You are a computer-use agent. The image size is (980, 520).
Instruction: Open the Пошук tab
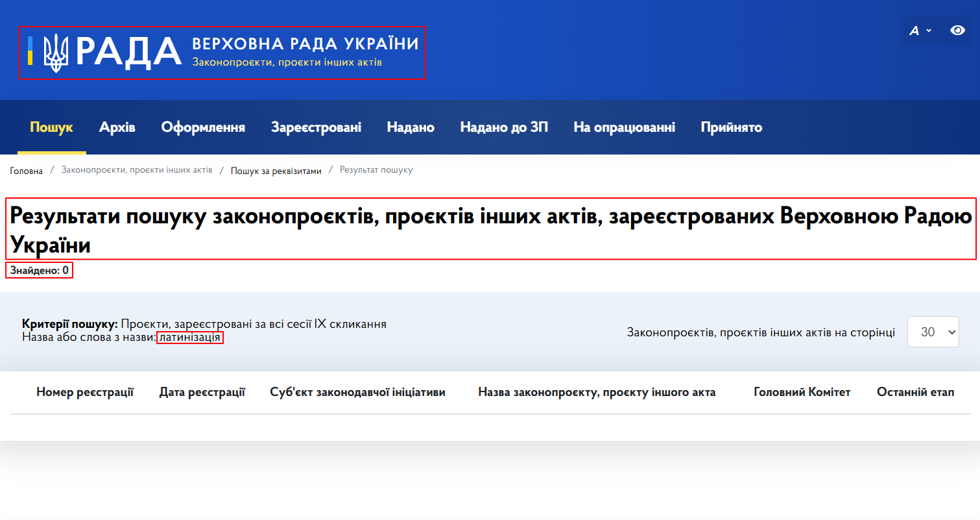click(52, 127)
